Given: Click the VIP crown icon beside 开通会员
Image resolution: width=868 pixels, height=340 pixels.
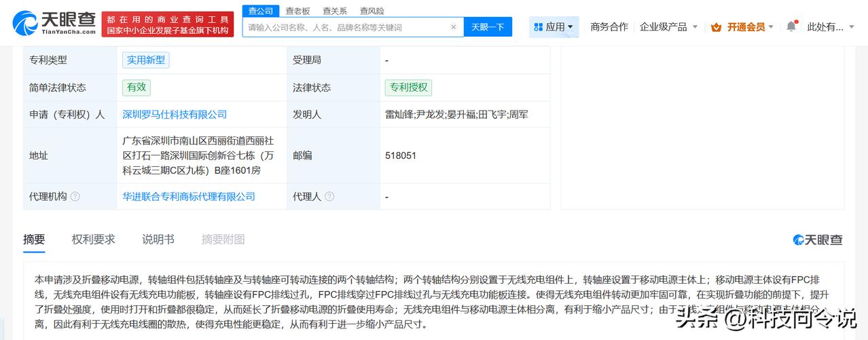Looking at the screenshot, I should point(716,27).
